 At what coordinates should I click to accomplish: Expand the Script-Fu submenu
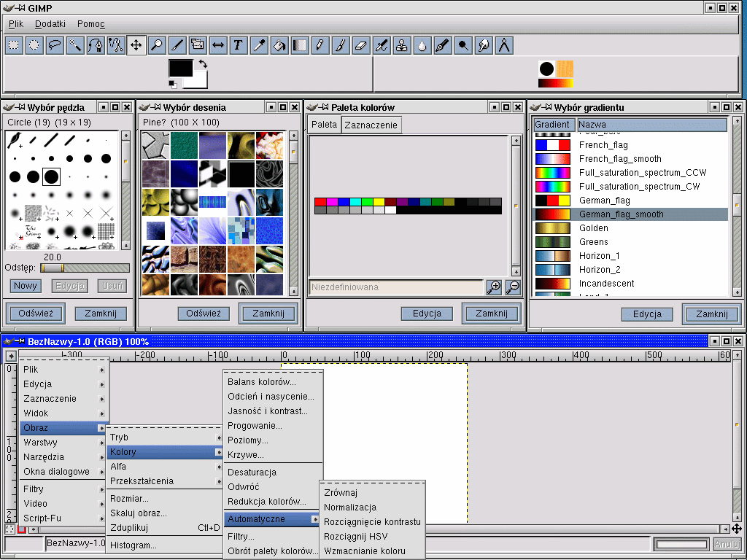[63, 518]
